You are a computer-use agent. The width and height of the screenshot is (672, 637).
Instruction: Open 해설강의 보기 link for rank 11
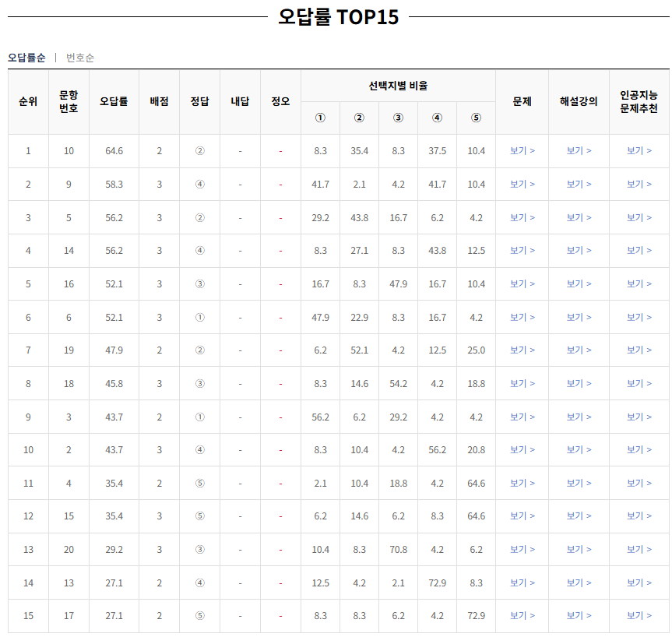[x=579, y=483]
